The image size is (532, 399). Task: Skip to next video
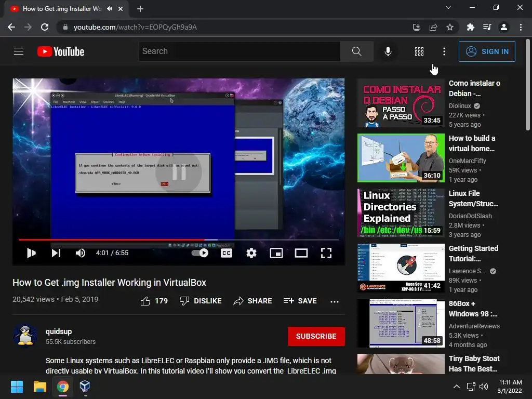point(56,253)
